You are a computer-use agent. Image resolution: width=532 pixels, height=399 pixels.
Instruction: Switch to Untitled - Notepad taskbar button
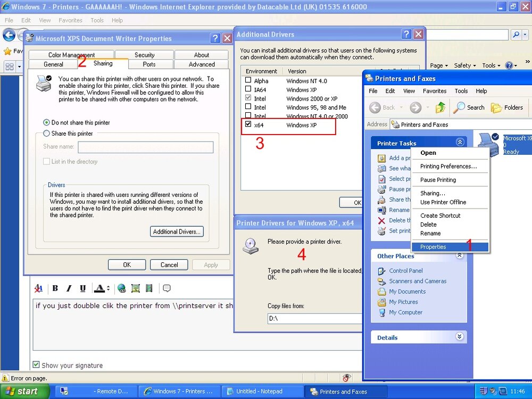263,392
